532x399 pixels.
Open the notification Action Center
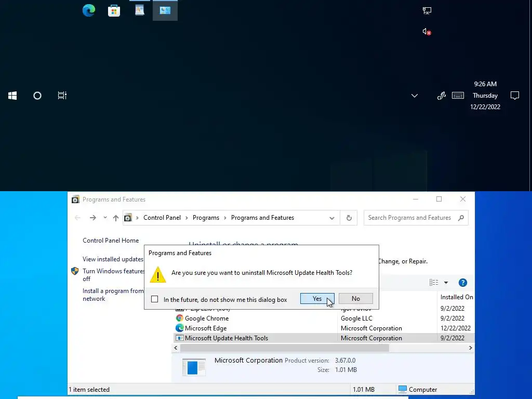coord(515,96)
